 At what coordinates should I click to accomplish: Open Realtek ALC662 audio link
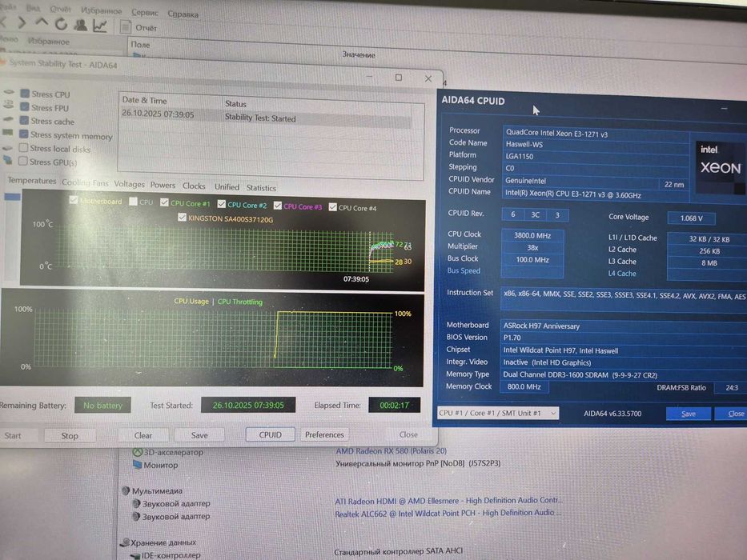448,513
